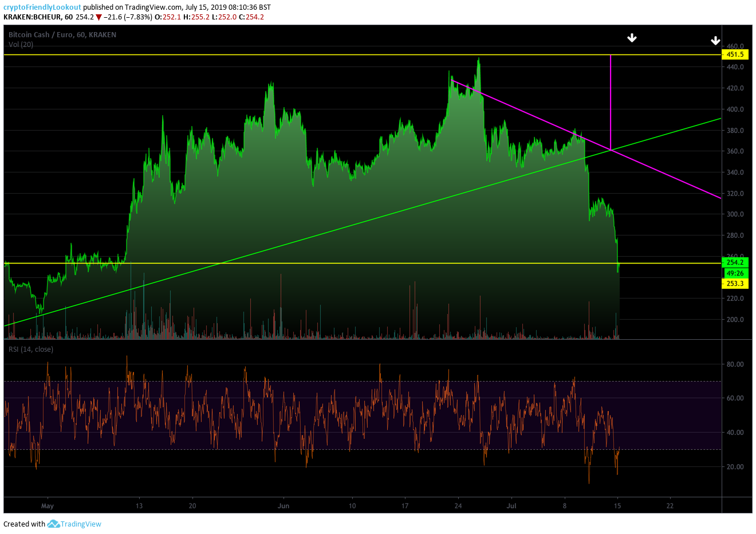
Task: Click the 'Jul' date axis label
Action: (511, 506)
